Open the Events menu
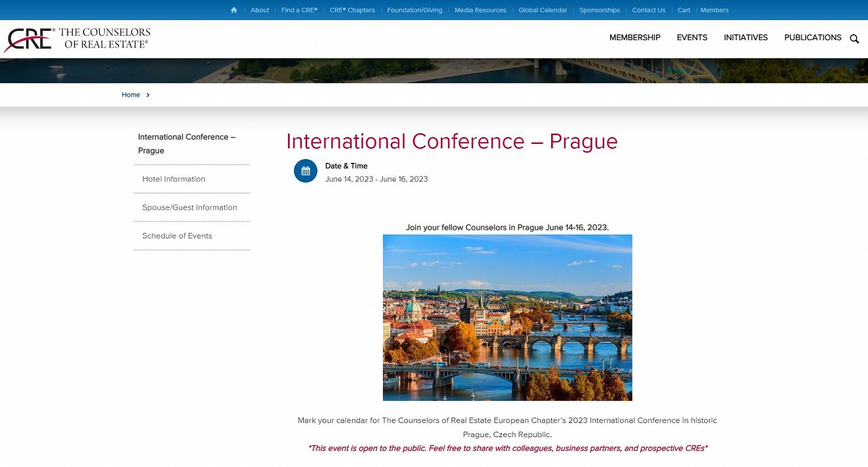Viewport: 868px width, 467px height. (x=692, y=37)
